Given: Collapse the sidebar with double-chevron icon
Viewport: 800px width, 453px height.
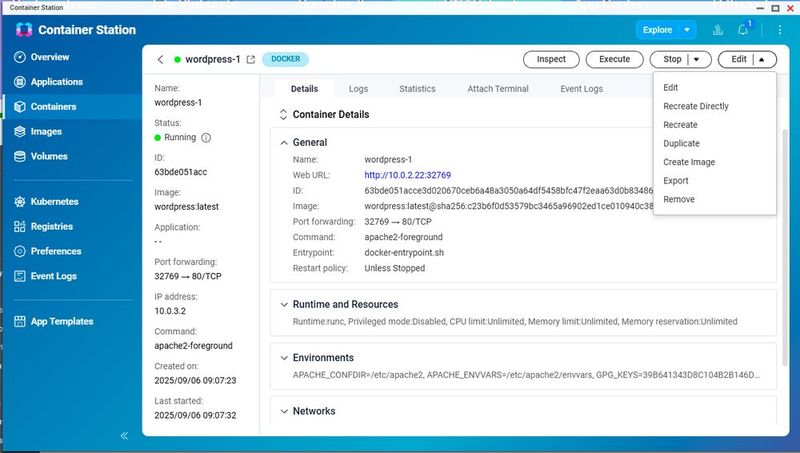Looking at the screenshot, I should coord(124,436).
